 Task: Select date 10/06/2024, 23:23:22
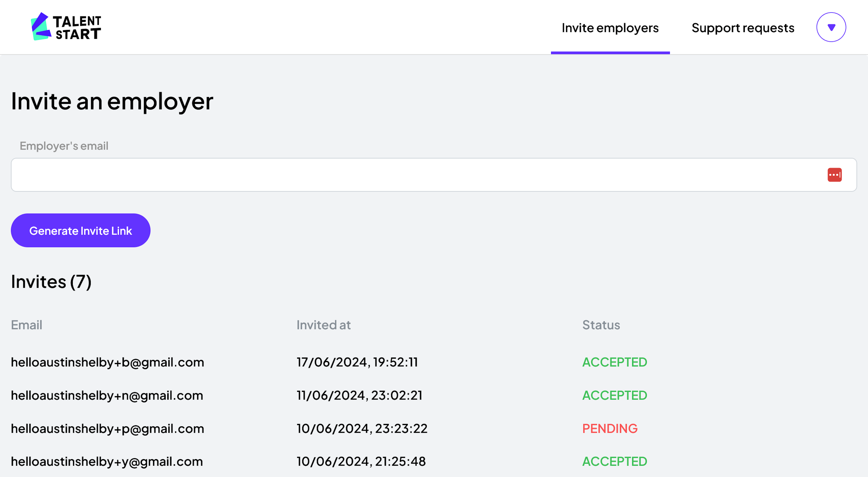[x=362, y=428]
